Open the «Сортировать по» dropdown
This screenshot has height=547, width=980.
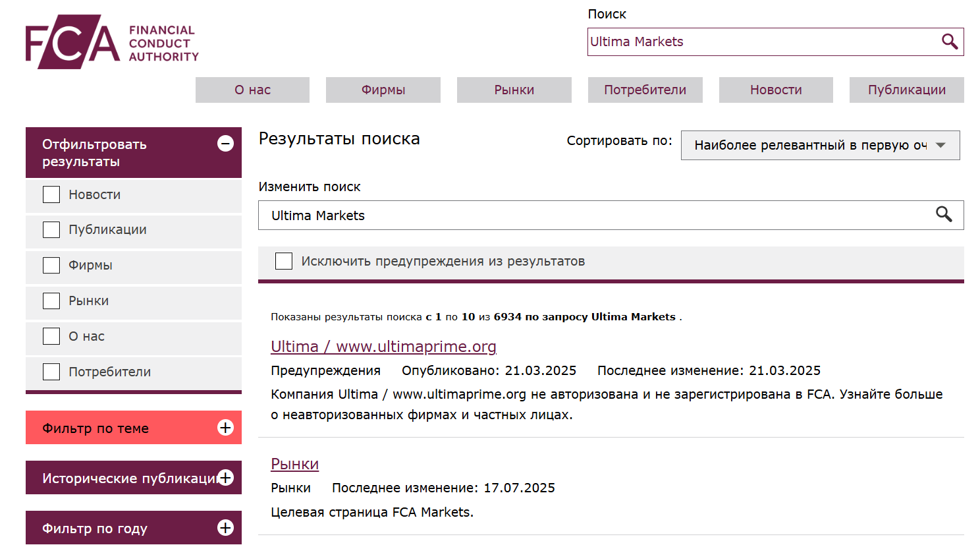pos(820,145)
